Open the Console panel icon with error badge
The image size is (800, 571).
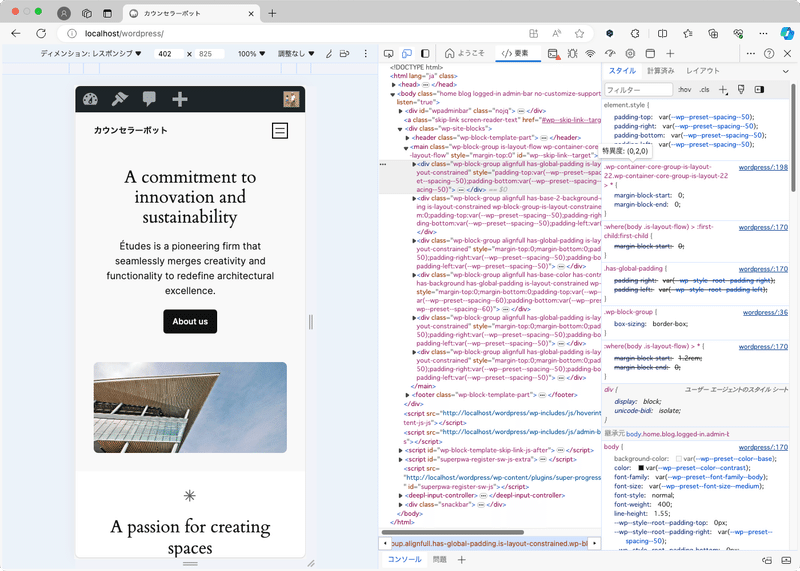[x=554, y=54]
